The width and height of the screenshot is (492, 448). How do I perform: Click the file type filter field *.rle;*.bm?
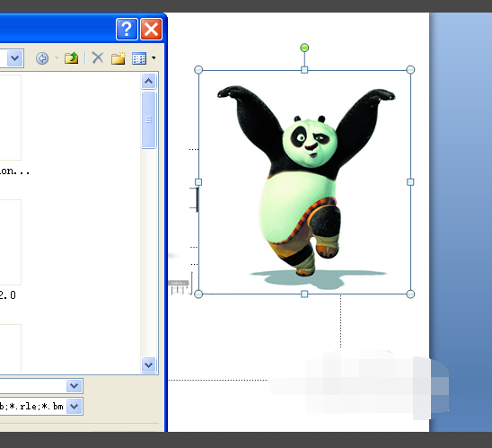[33, 407]
